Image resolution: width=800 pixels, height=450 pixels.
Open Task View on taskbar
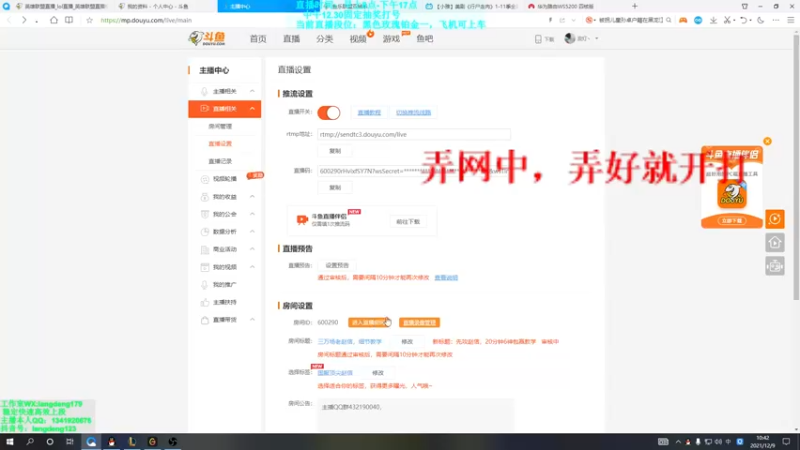click(70, 441)
